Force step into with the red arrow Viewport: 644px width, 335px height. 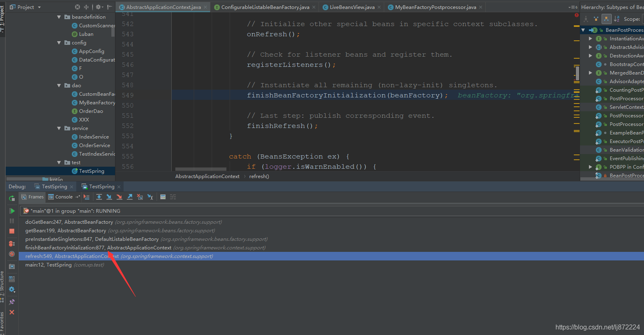[119, 197]
